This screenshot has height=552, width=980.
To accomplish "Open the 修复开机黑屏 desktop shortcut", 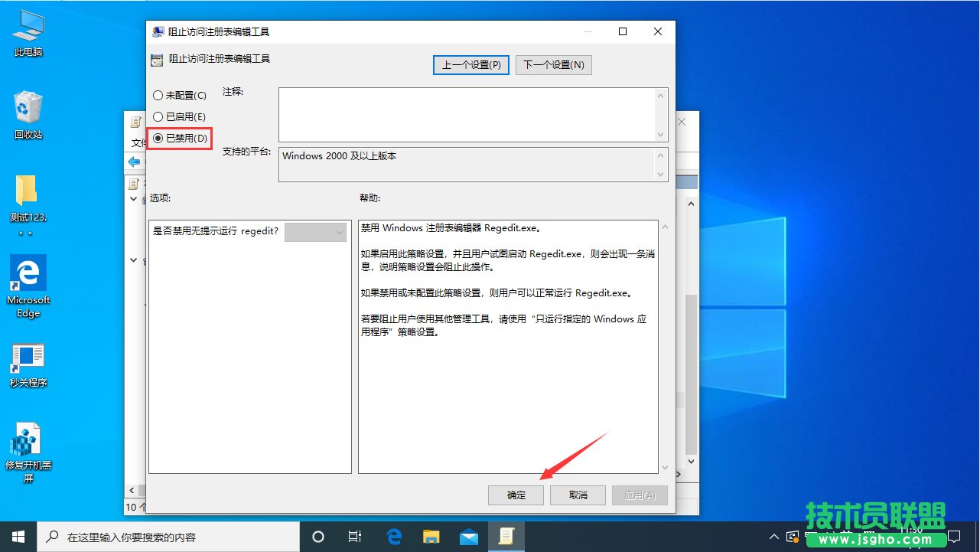I will tap(28, 443).
